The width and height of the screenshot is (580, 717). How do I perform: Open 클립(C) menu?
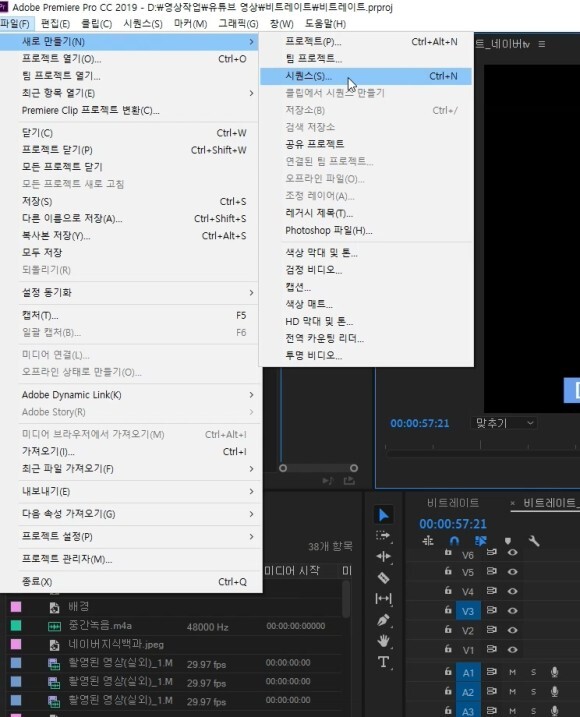pos(97,24)
